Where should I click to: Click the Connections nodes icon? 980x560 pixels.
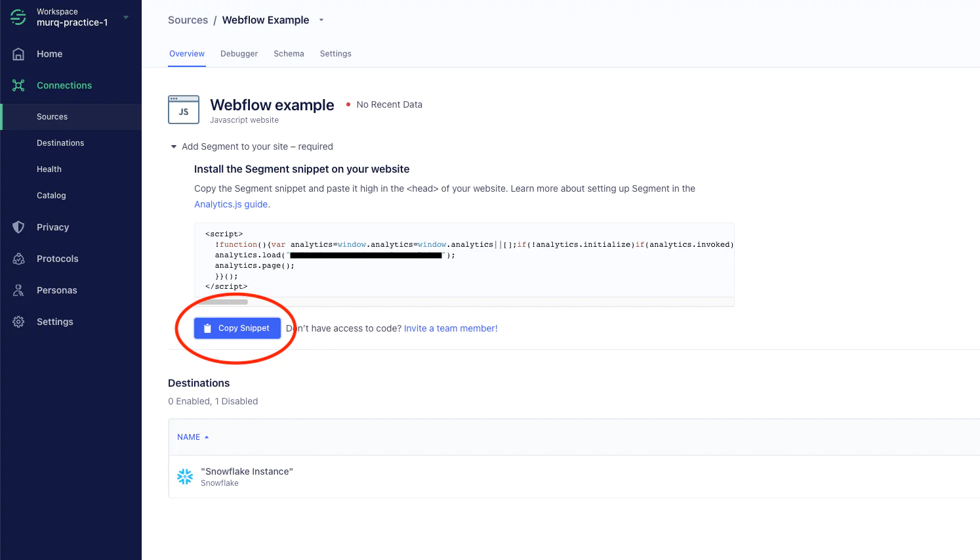18,85
